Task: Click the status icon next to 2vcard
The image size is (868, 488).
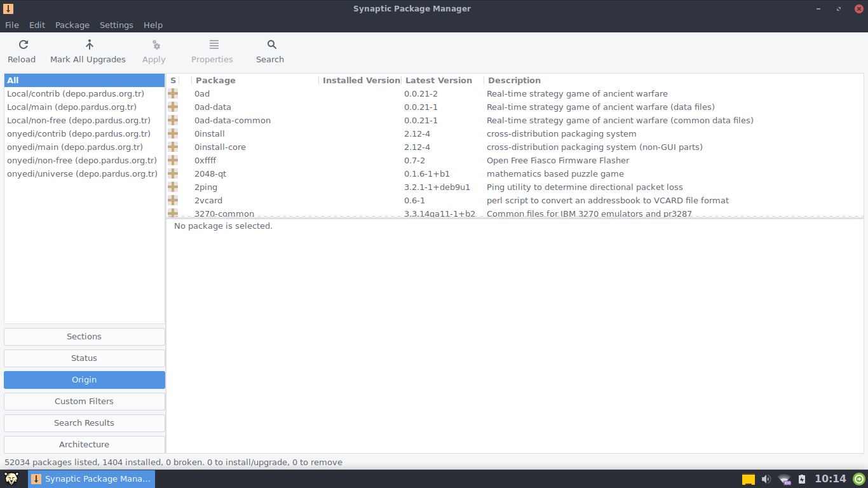Action: click(173, 200)
